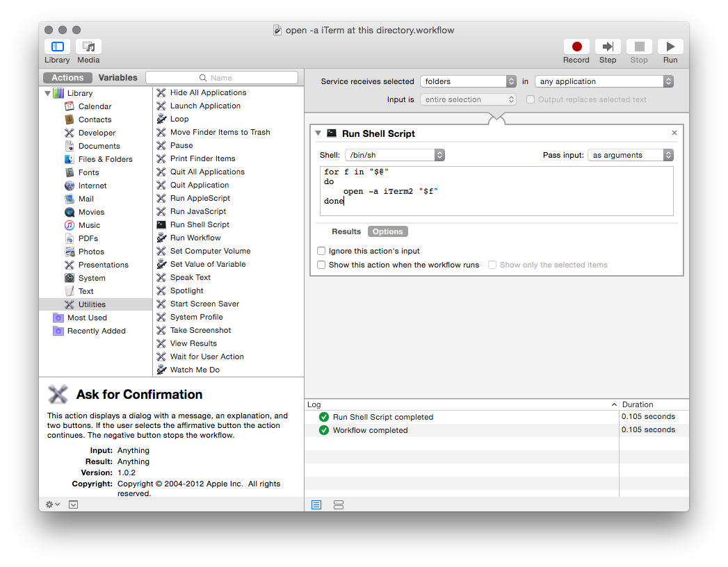Click the Duration column header
Screen dimensions: 728x567
[654, 404]
